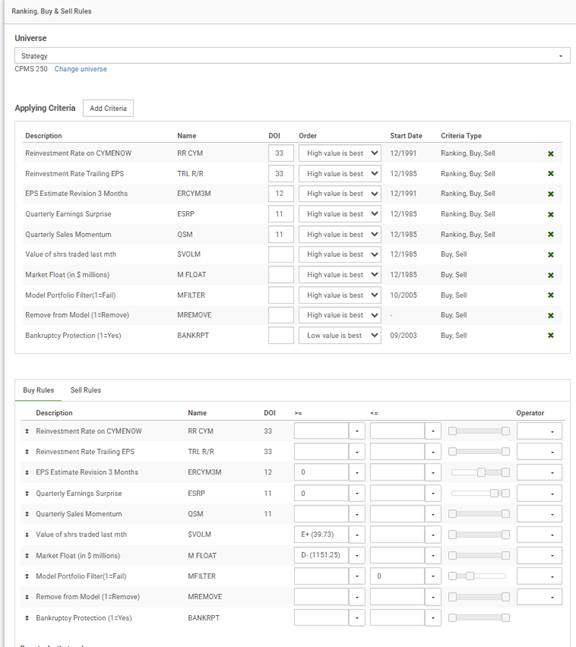This screenshot has height=647, width=576.
Task: Click the Add Criteria button
Action: pos(108,108)
